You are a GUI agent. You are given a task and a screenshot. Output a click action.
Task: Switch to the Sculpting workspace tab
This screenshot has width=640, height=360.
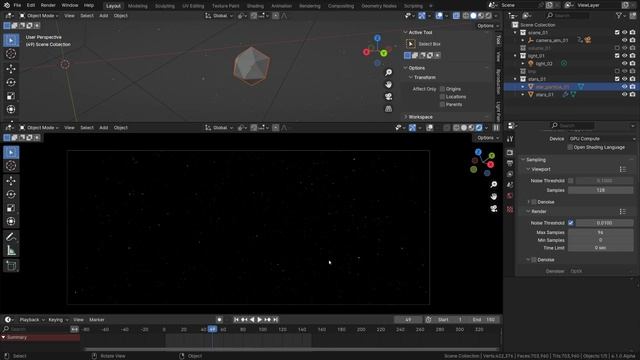(164, 6)
